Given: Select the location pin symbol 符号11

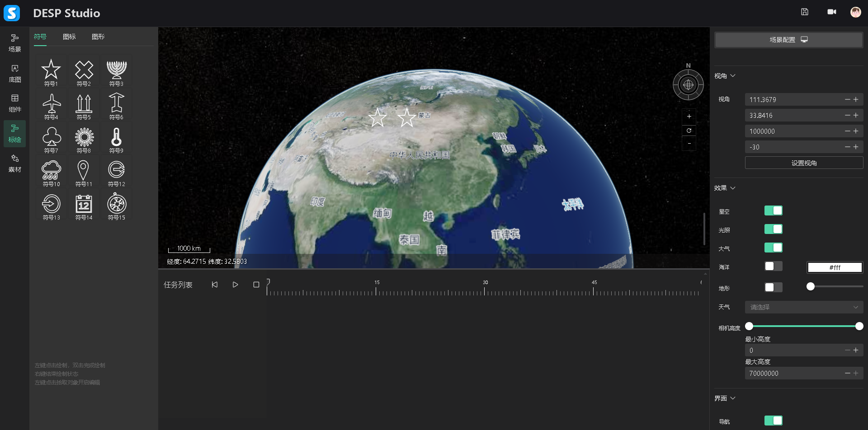Looking at the screenshot, I should [83, 172].
